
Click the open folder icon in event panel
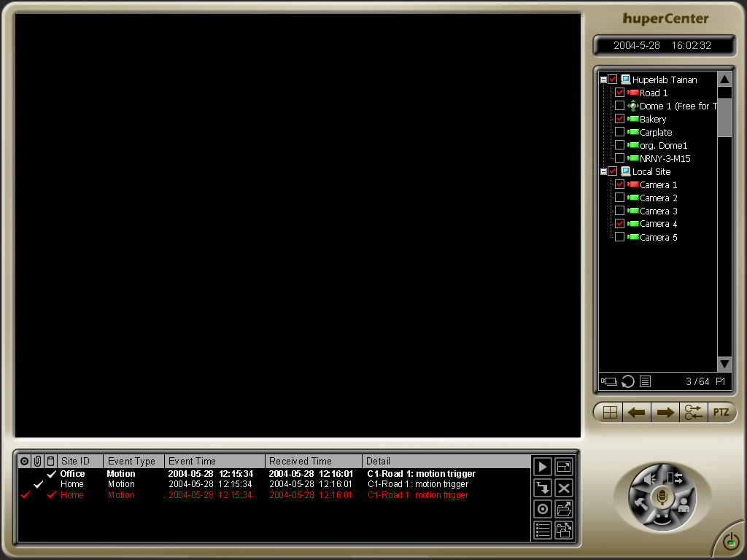pos(564,509)
